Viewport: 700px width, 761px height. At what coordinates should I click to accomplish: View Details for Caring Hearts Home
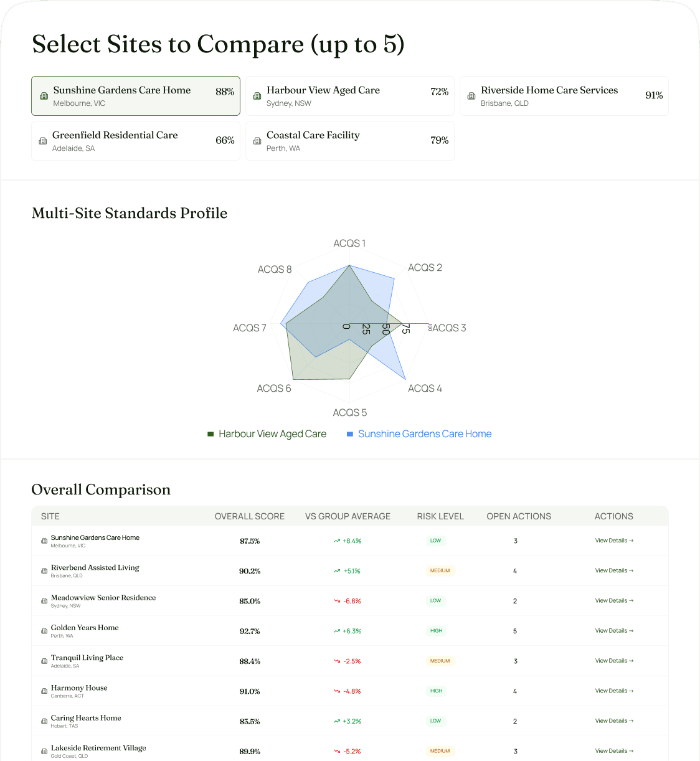point(614,721)
